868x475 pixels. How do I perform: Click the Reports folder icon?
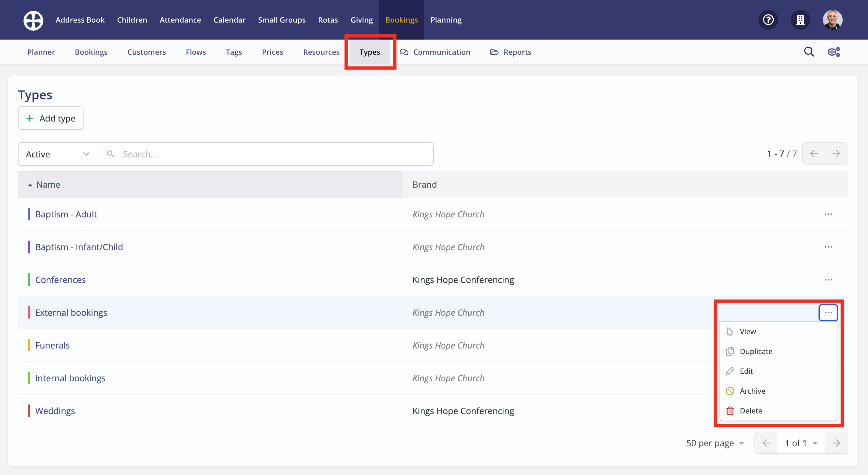click(x=494, y=52)
